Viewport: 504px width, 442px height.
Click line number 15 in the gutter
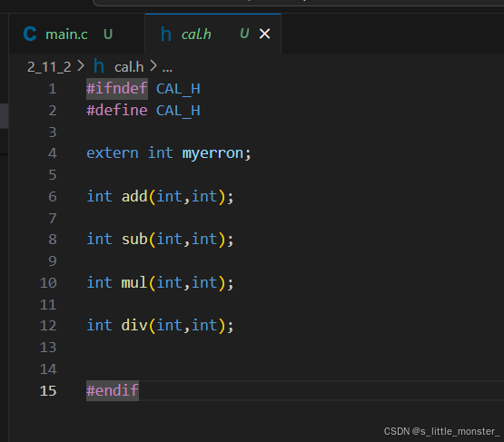point(48,391)
